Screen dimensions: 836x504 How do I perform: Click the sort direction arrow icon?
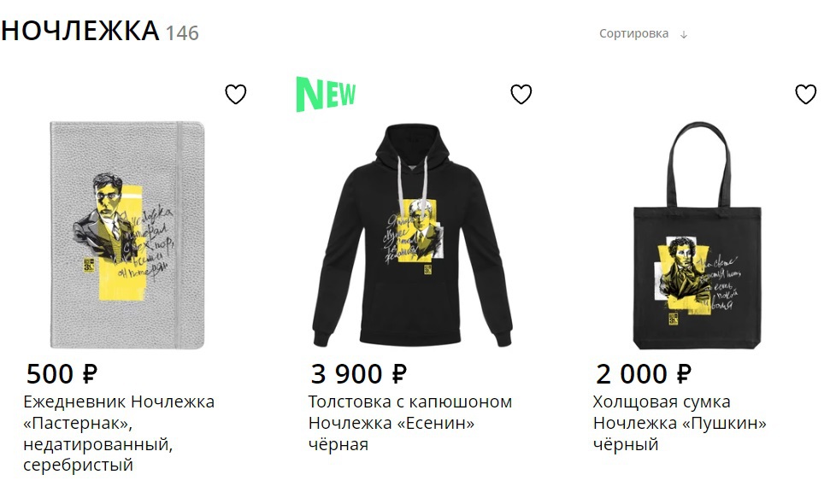coord(684,35)
